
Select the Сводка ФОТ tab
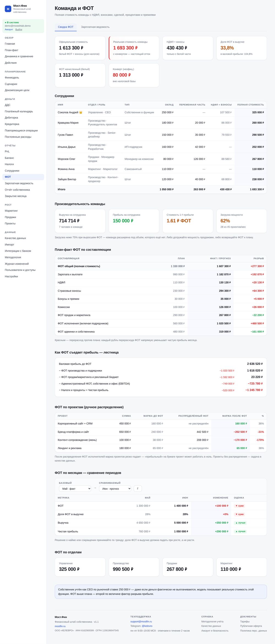[66, 27]
